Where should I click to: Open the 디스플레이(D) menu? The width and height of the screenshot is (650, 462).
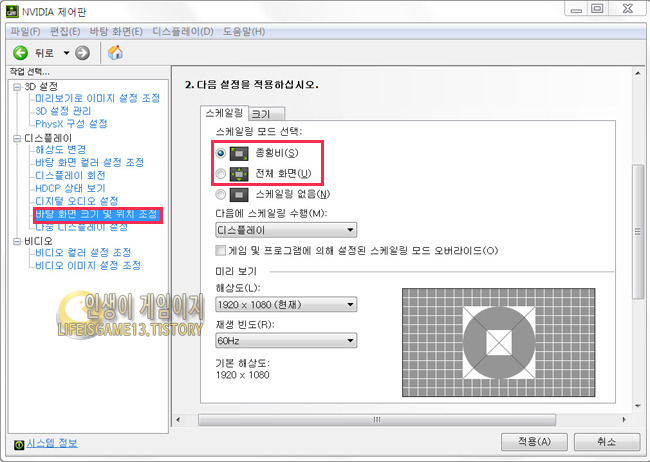[183, 32]
